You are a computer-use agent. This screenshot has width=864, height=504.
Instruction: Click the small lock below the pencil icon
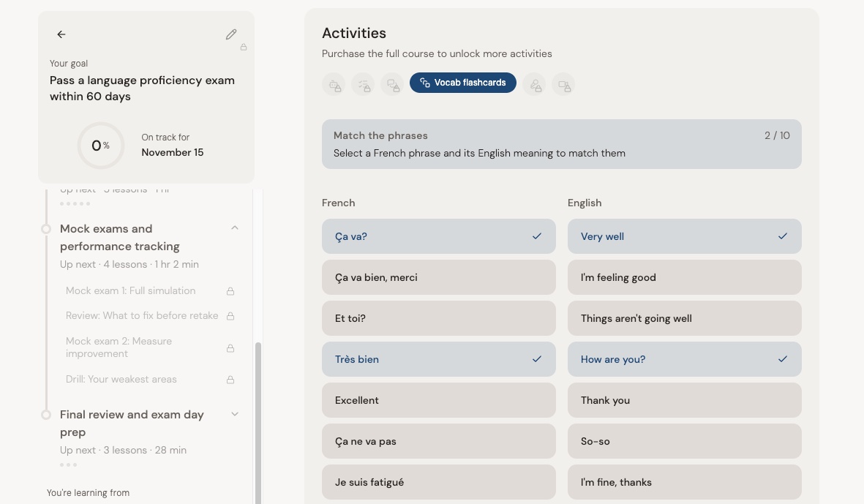point(244,48)
